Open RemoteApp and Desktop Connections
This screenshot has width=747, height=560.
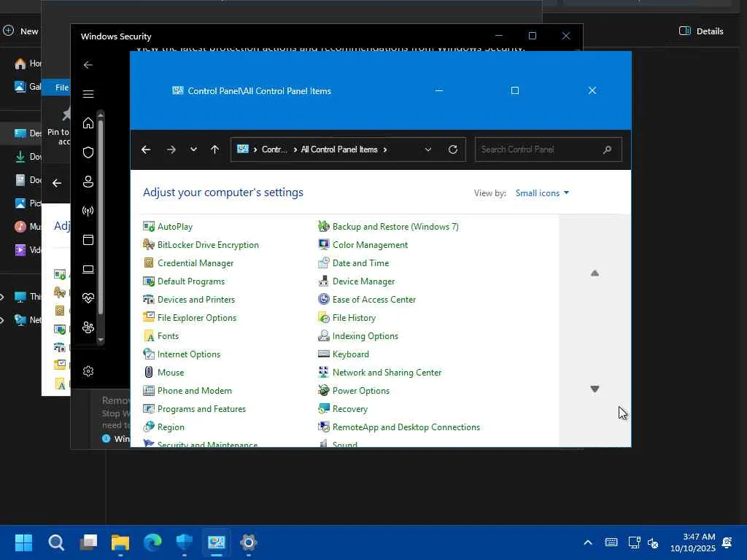click(x=399, y=427)
